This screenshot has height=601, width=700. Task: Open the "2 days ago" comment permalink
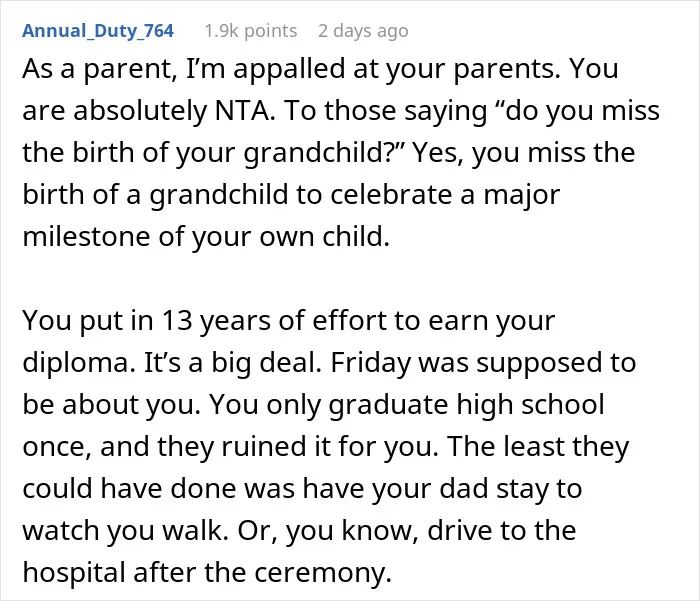click(363, 31)
